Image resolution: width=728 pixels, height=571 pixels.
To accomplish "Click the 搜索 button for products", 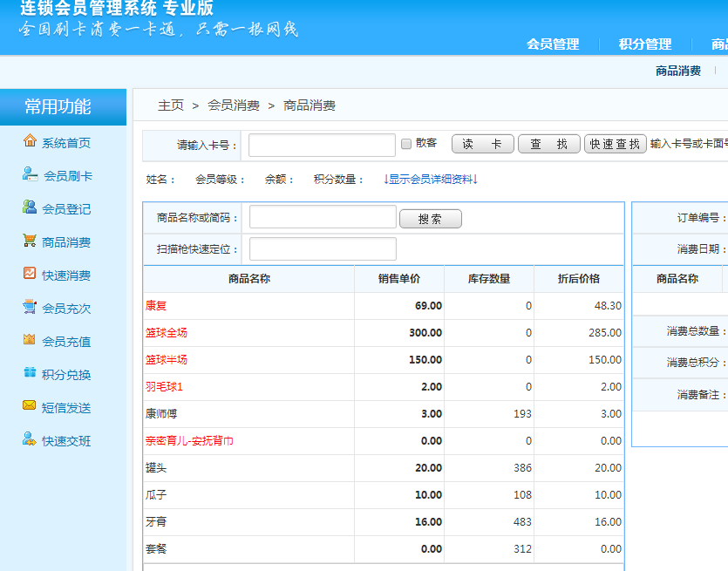I will click(430, 219).
